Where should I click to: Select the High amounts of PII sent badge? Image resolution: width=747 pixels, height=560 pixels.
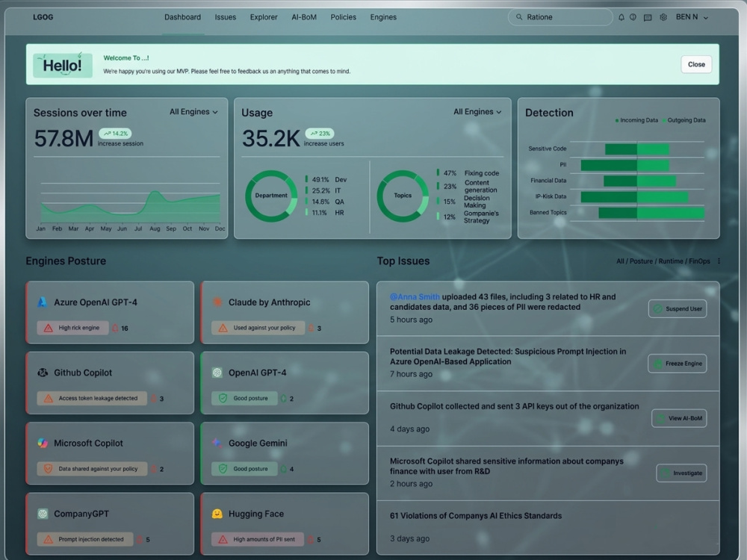(258, 539)
